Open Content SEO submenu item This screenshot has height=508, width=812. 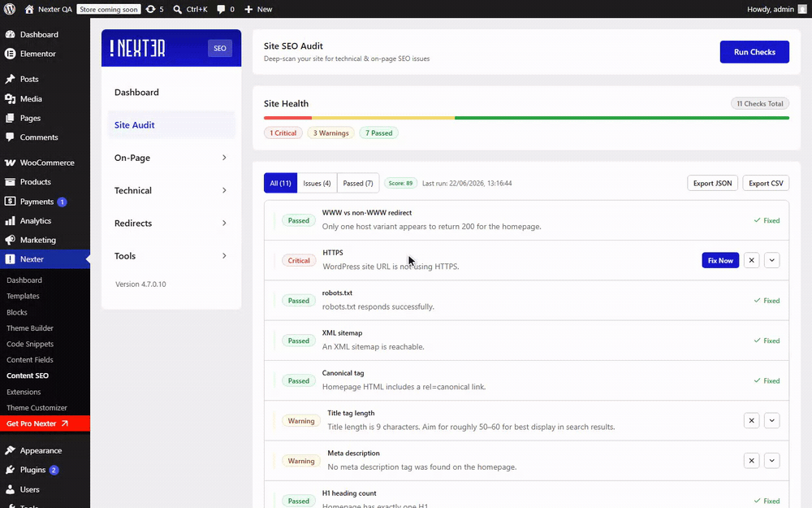pyautogui.click(x=28, y=376)
